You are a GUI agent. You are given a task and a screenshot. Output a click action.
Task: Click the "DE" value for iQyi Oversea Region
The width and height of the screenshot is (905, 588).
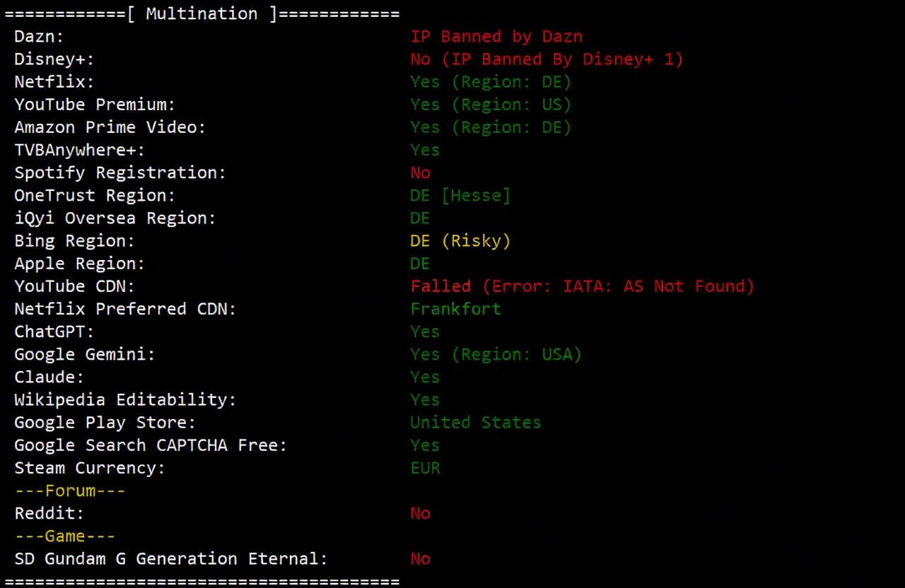coord(421,218)
